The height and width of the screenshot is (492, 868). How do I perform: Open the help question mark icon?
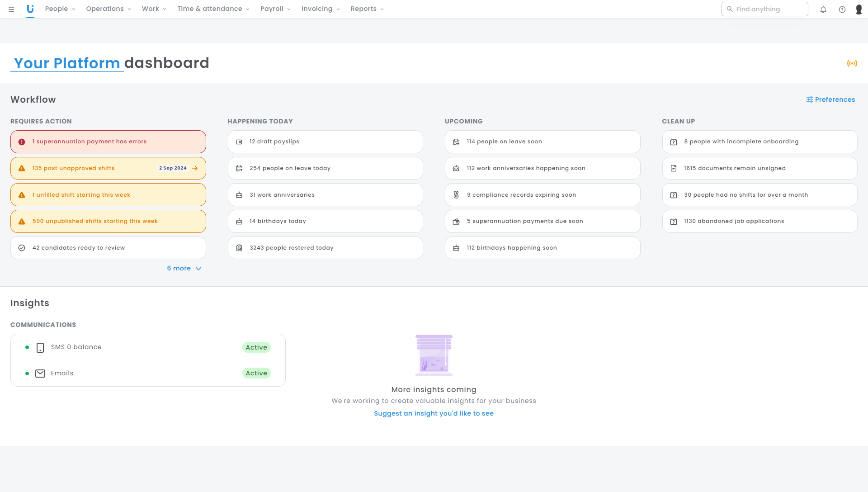coord(842,9)
